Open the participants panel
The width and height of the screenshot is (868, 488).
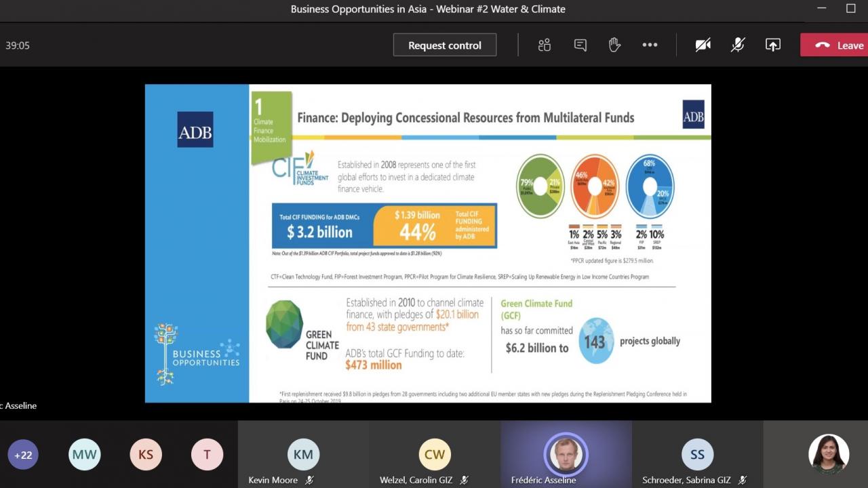[x=545, y=45]
